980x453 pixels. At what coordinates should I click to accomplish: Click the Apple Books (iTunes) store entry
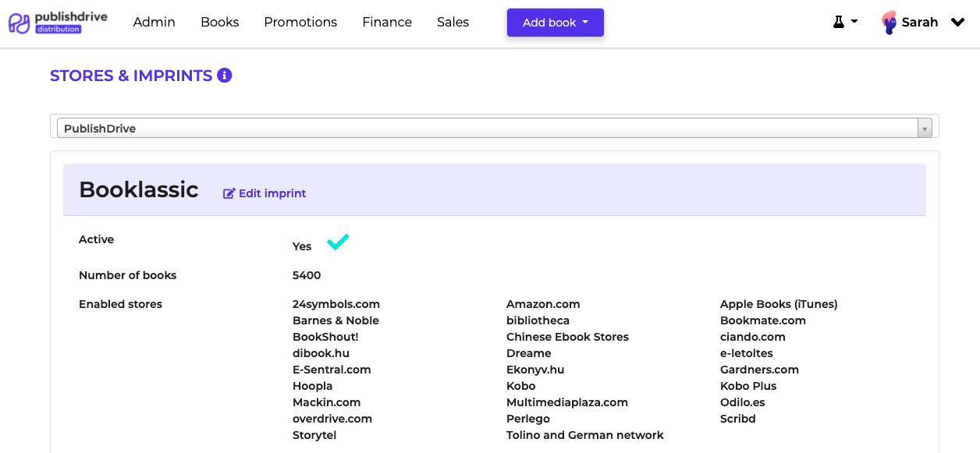point(778,304)
